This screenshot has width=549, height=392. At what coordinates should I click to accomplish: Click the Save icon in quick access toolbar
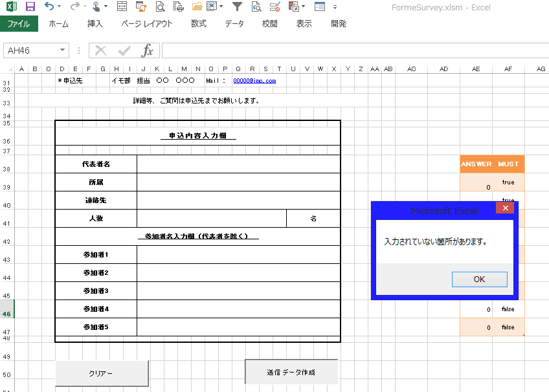click(x=30, y=6)
